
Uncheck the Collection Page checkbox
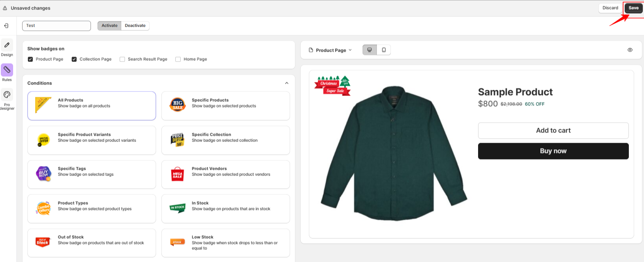pos(74,59)
